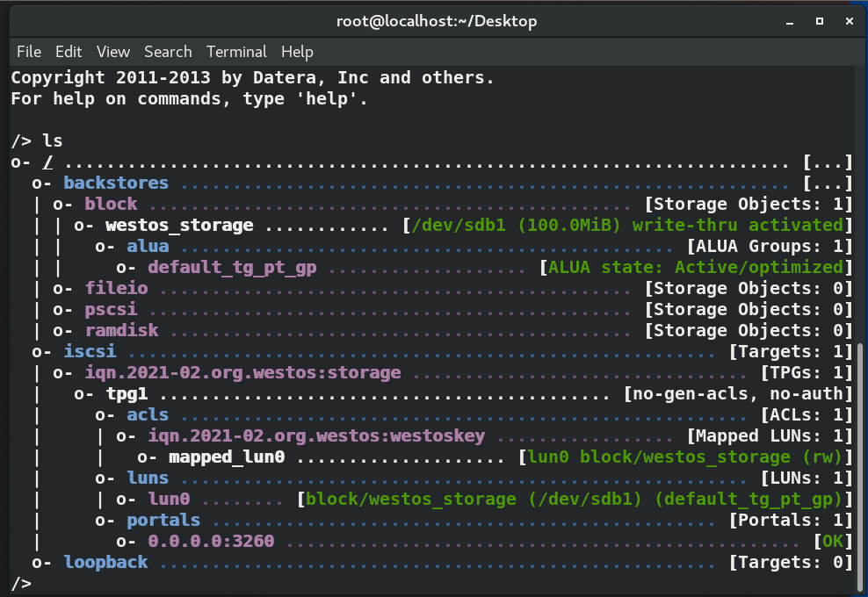Click the 'westos_storage' text under block
868x597 pixels.
(x=179, y=225)
